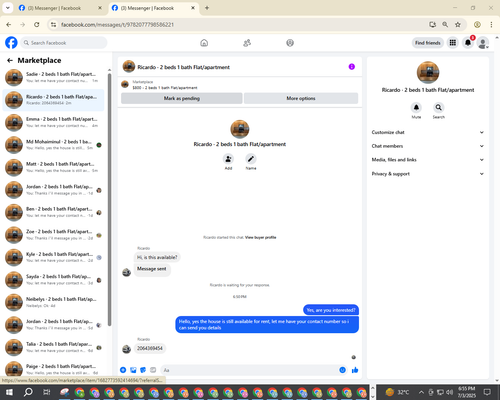This screenshot has height=400, width=500.
Task: Search in conversation magnifier icon
Action: [439, 108]
